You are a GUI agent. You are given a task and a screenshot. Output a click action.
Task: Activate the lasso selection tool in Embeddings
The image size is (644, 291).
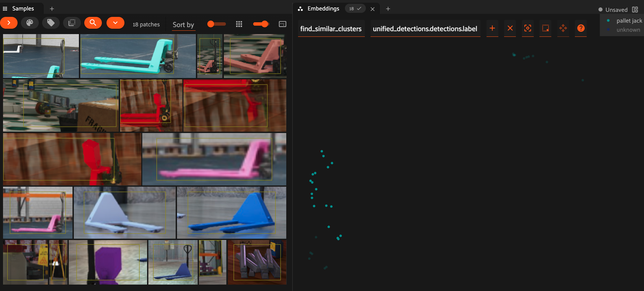point(545,28)
